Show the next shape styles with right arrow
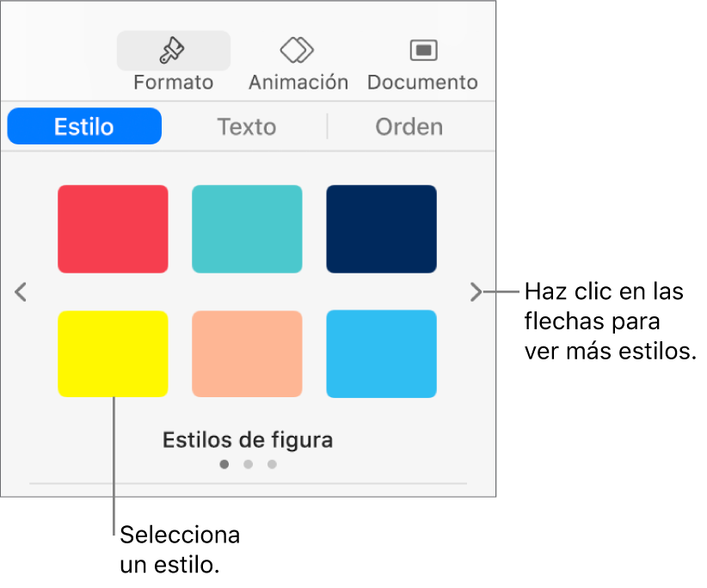Viewport: 707px width, 588px height. click(x=476, y=292)
